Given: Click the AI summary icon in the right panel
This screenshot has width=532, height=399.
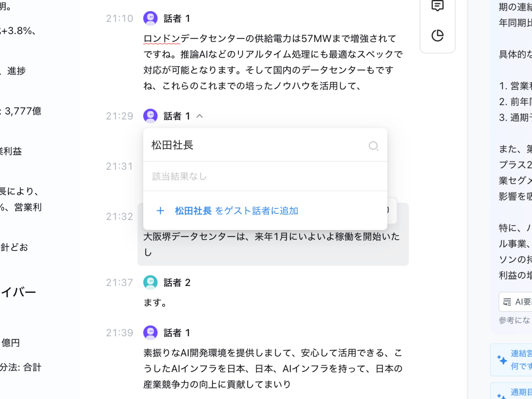Looking at the screenshot, I should 507,302.
